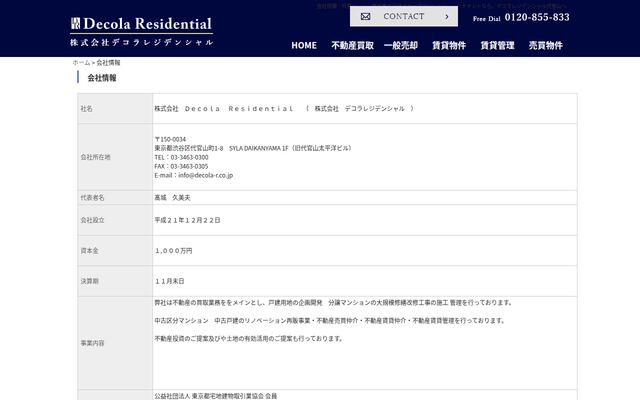This screenshot has height=400, width=640.
Task: Click the company name text Decola Residential in table
Action: click(x=239, y=109)
